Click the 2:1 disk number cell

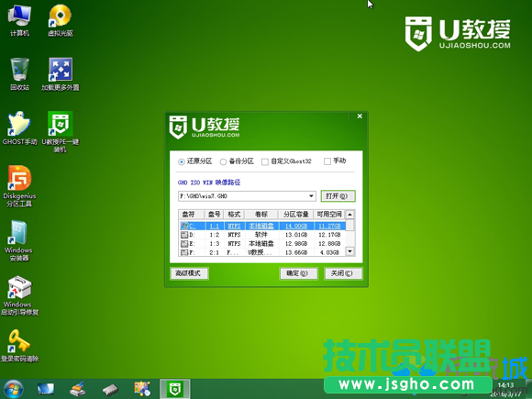coord(215,252)
